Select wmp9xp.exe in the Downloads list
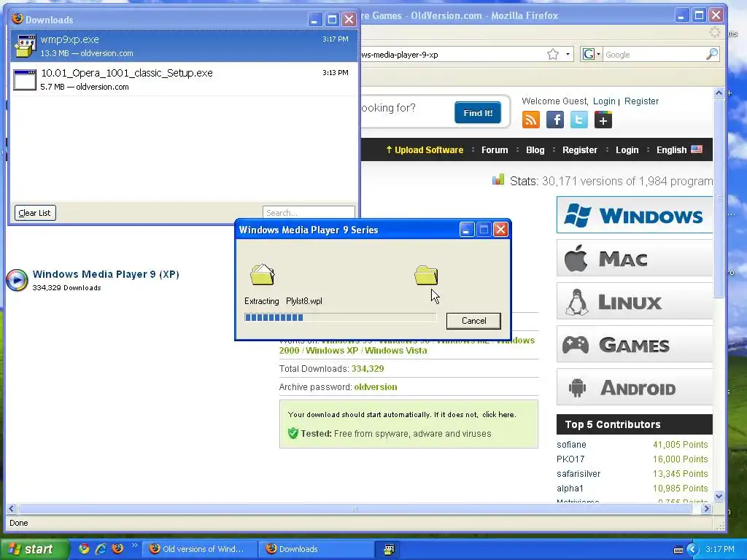The image size is (747, 560). click(183, 46)
